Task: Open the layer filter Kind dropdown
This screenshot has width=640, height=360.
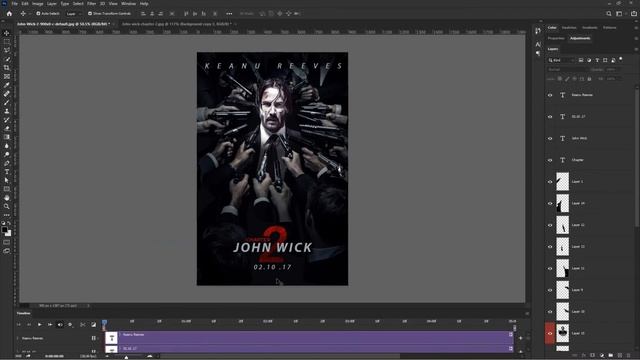Action: click(x=561, y=60)
